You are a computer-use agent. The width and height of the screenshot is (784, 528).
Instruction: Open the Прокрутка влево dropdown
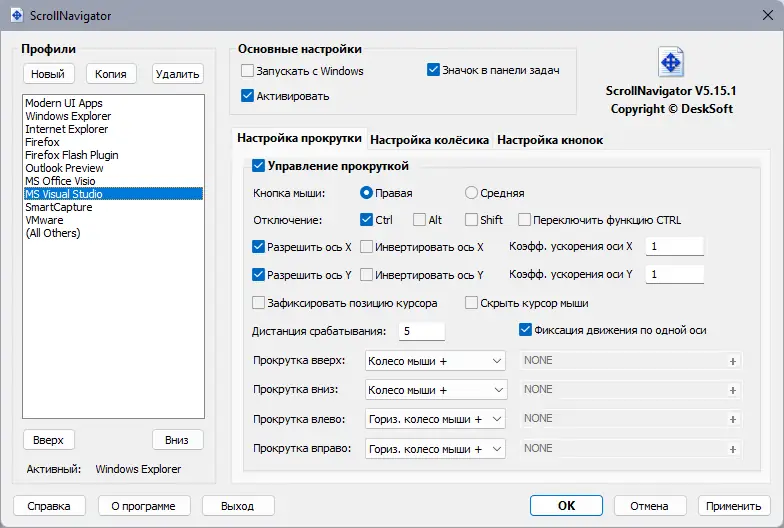435,419
